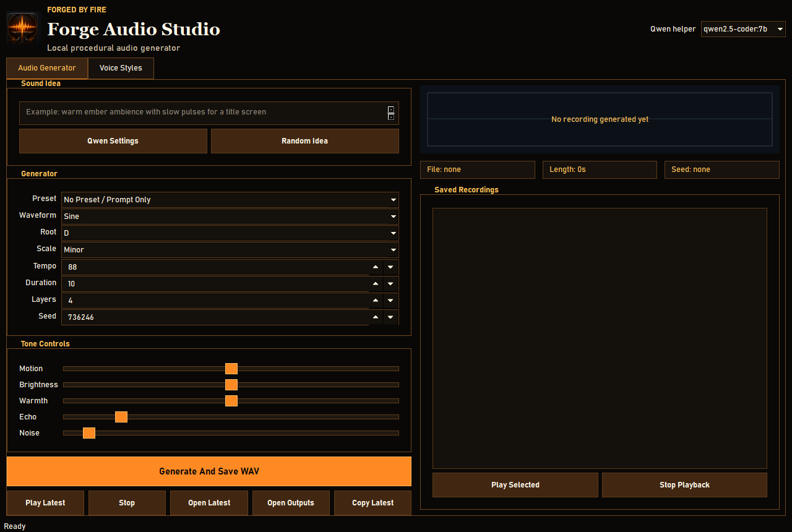Click the waveform preview saying No recording generated yet
Screen dimensions: 792x532
[x=600, y=119]
